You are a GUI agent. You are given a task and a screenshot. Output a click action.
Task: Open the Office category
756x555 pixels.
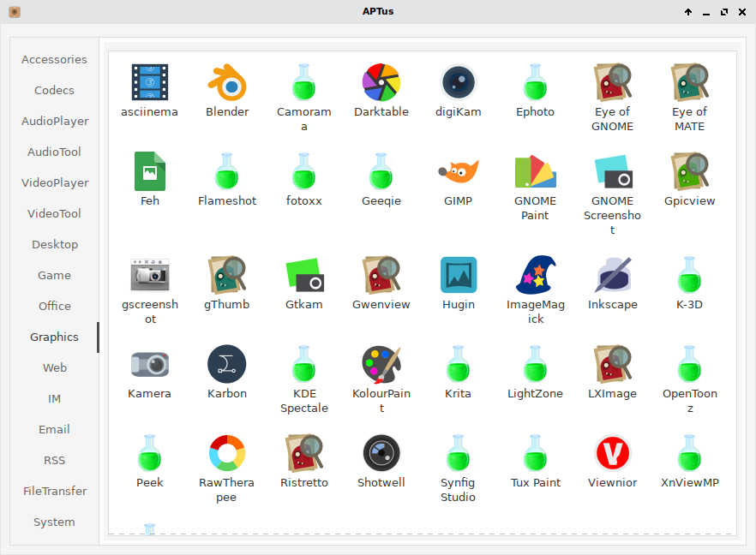[55, 306]
